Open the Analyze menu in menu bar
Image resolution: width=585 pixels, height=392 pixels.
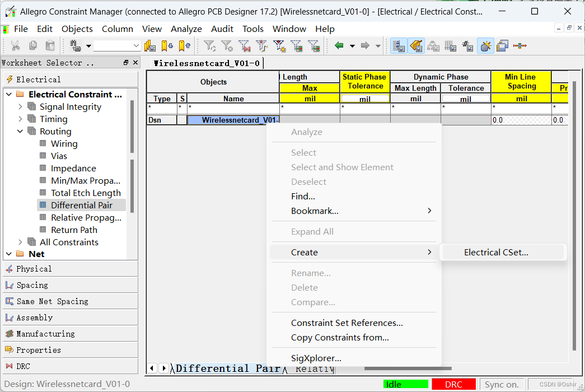click(186, 29)
